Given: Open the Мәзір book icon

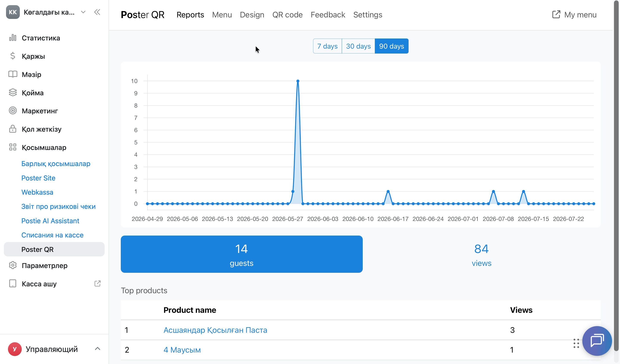Looking at the screenshot, I should tap(12, 74).
